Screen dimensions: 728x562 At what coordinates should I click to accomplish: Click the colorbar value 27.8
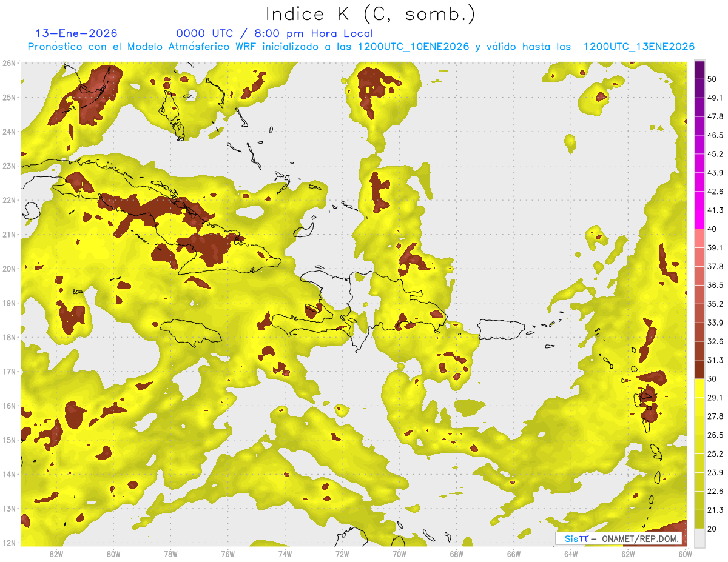[715, 416]
